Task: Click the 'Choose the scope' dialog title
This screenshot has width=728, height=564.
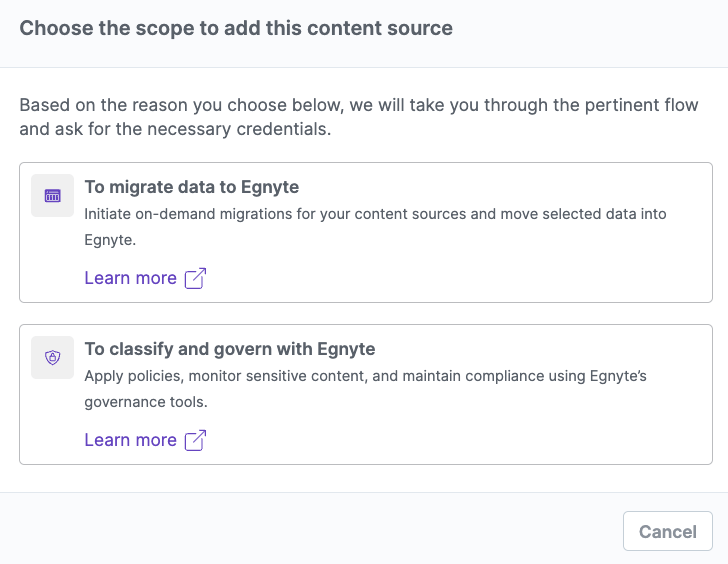Action: (x=236, y=28)
